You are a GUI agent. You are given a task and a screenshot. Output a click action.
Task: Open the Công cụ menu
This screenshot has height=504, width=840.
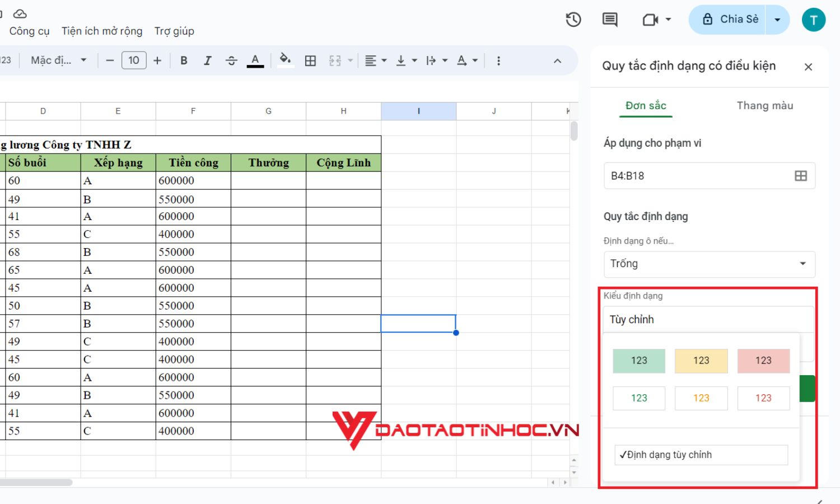[x=29, y=31]
